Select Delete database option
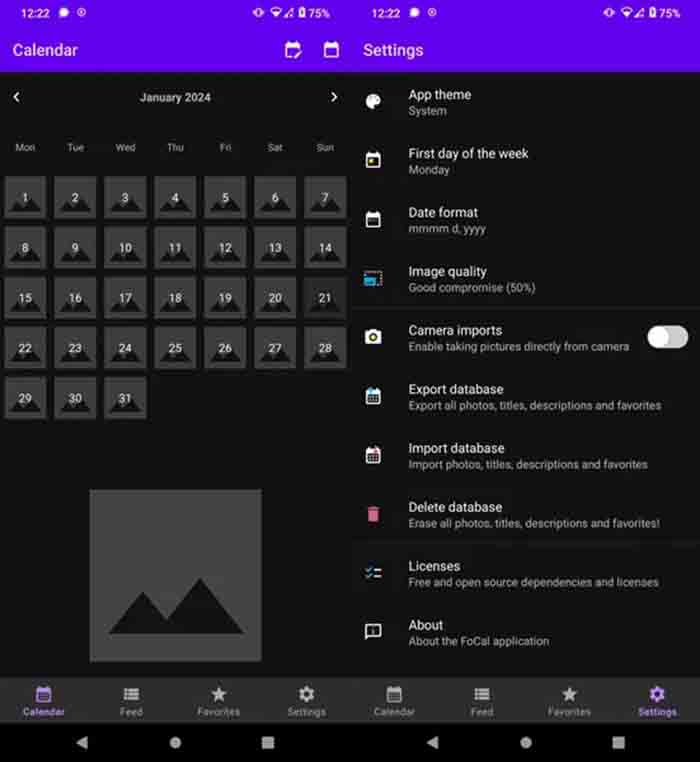 tap(526, 515)
